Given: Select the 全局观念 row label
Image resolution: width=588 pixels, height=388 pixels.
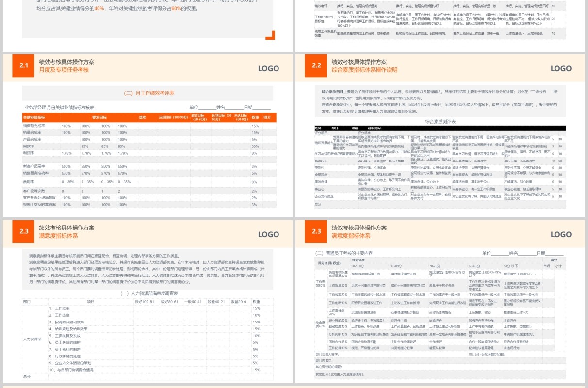Looking at the screenshot, I should click(321, 174).
